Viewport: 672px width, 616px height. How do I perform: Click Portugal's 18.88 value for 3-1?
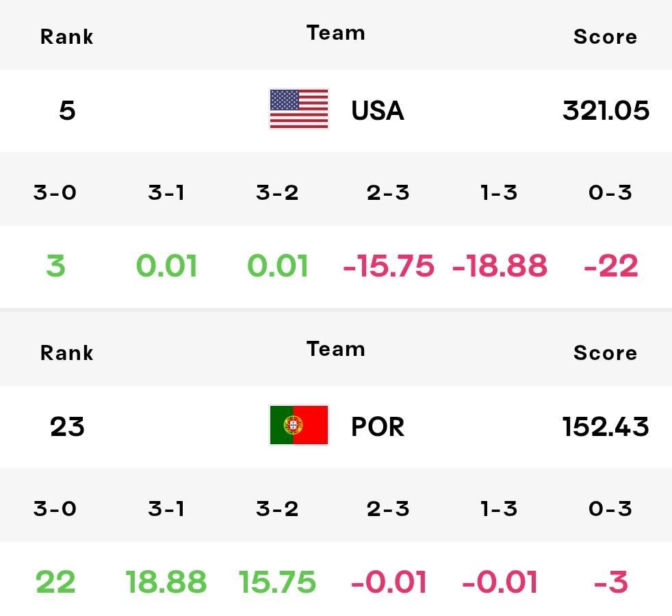click(166, 582)
